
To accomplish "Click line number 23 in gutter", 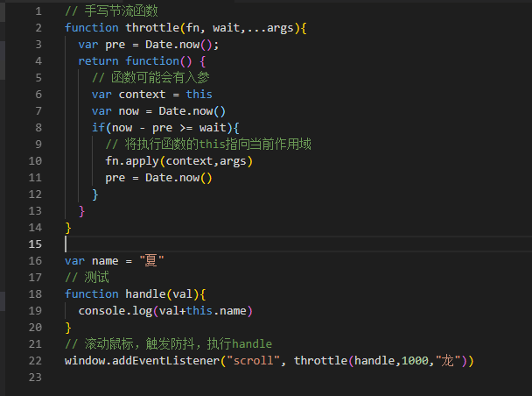I will coord(35,378).
